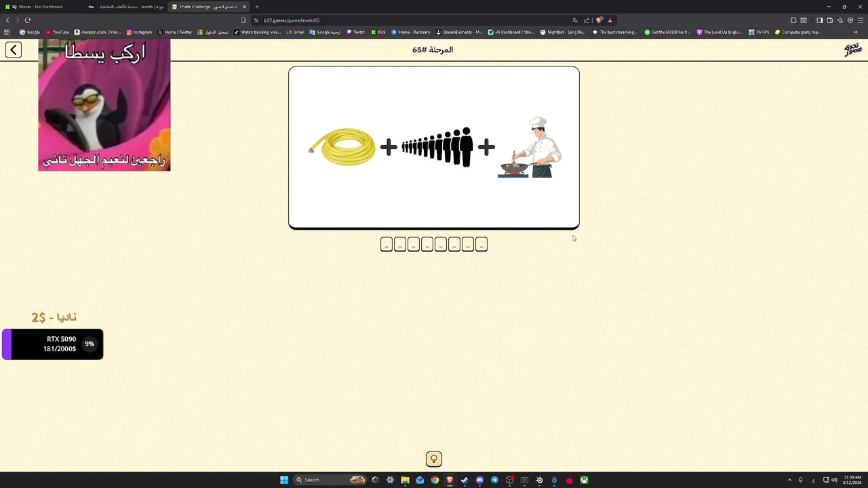Open Brave Shields lion icon

point(599,20)
